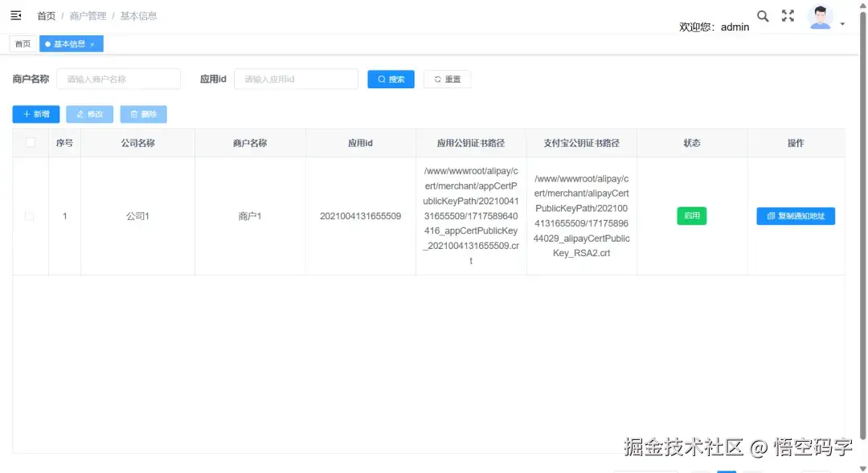Click the trash icon on 删除 button
Screen dimensions: 868x473
[132, 114]
